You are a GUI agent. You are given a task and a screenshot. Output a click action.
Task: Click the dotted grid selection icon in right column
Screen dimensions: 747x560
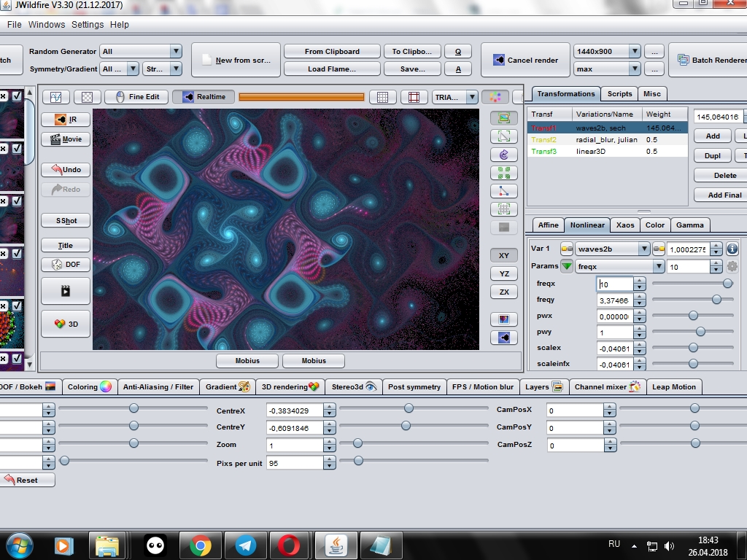pos(504,209)
